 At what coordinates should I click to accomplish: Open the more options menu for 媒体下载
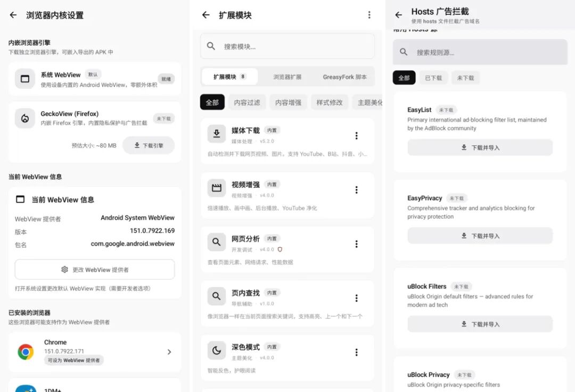tap(356, 136)
